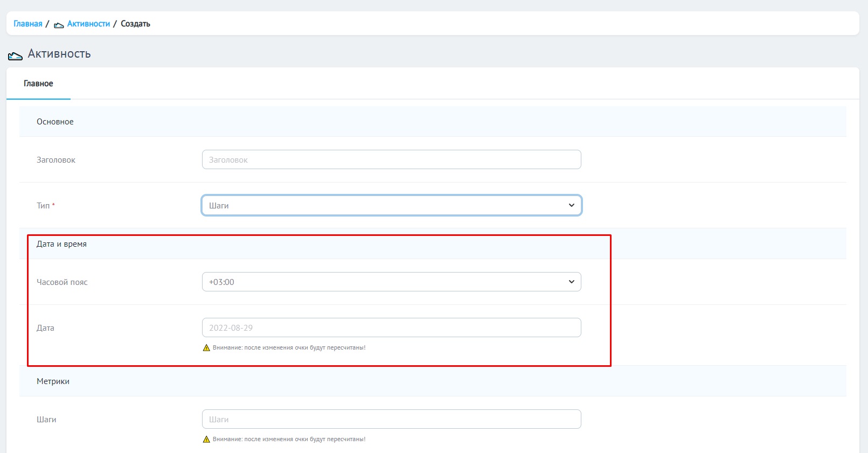Click the Дата input field

391,327
